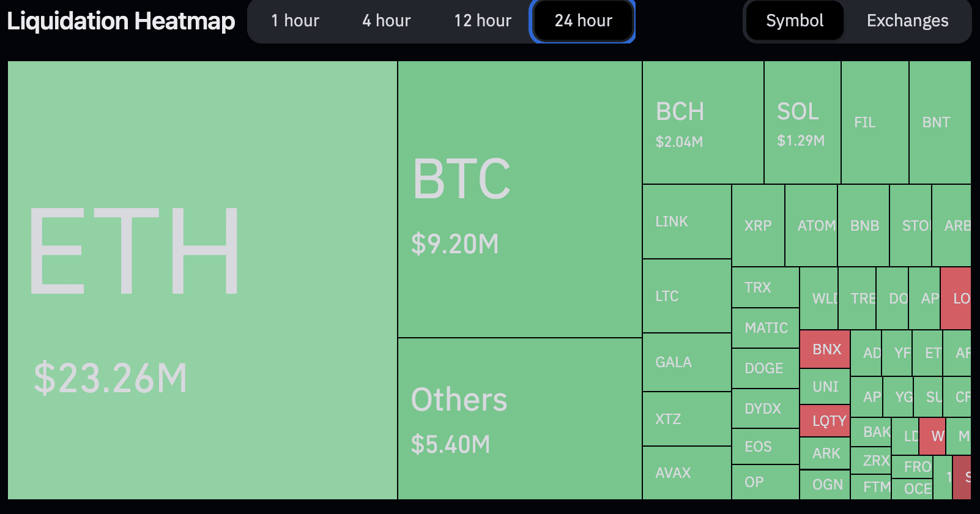The height and width of the screenshot is (514, 980).
Task: Choose the 12 hour timeframe
Action: pyautogui.click(x=482, y=21)
